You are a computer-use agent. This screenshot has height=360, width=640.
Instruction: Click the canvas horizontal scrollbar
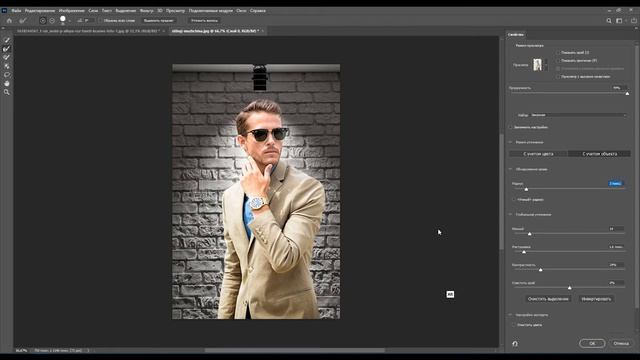[x=294, y=350]
